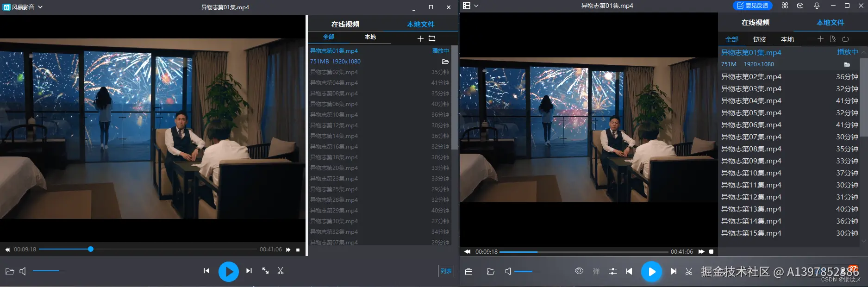Fast-forward using the left player's seek-forward arrow
Image resolution: width=868 pixels, height=287 pixels.
coord(288,250)
